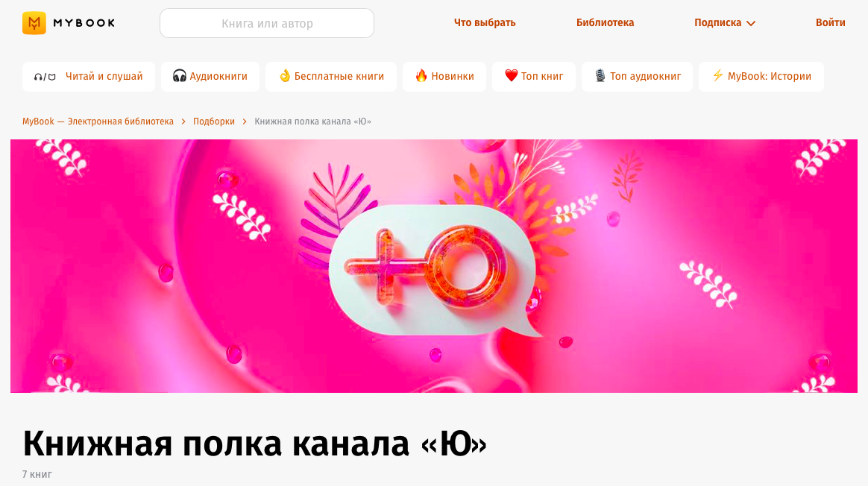This screenshot has width=868, height=486.
Task: Follow MyBook — Электронная библиотека breadcrumb link
Action: [98, 121]
